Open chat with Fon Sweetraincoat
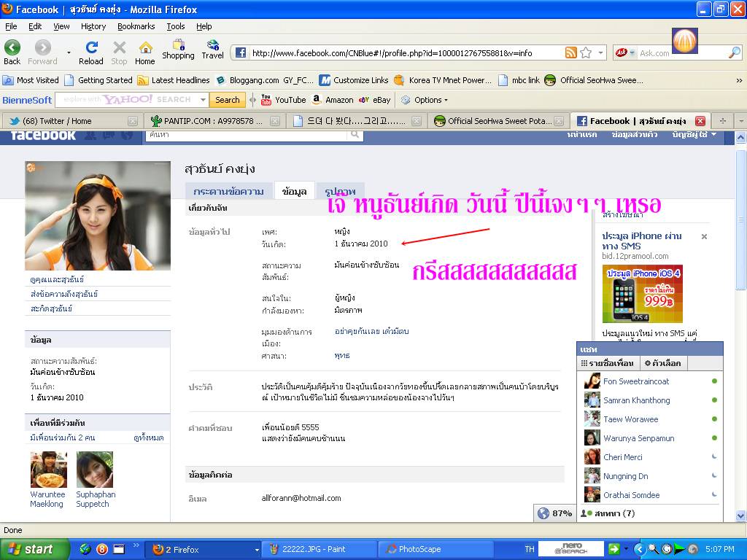Image resolution: width=747 pixels, height=560 pixels. 650,381
